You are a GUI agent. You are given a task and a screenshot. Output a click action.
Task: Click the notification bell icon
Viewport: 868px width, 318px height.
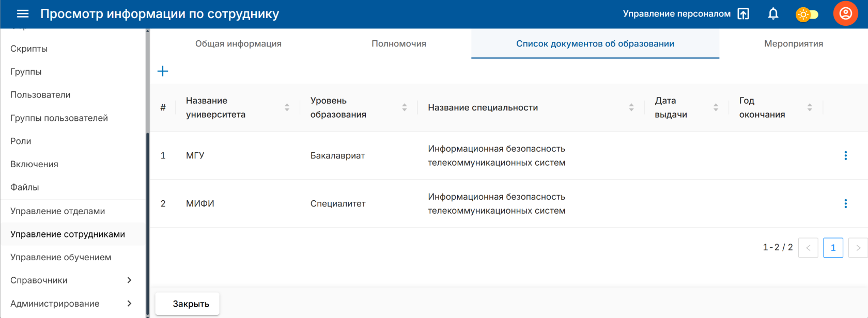tap(773, 14)
